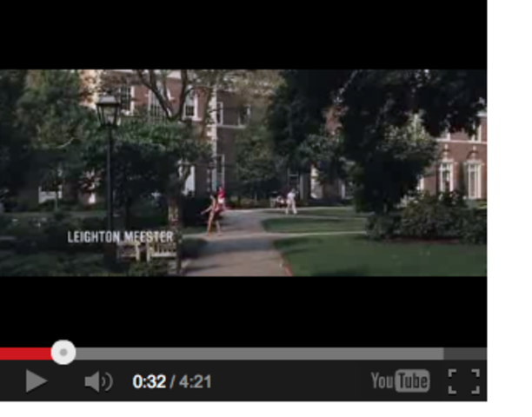Click the wooden bench below the credit text

(x=147, y=252)
